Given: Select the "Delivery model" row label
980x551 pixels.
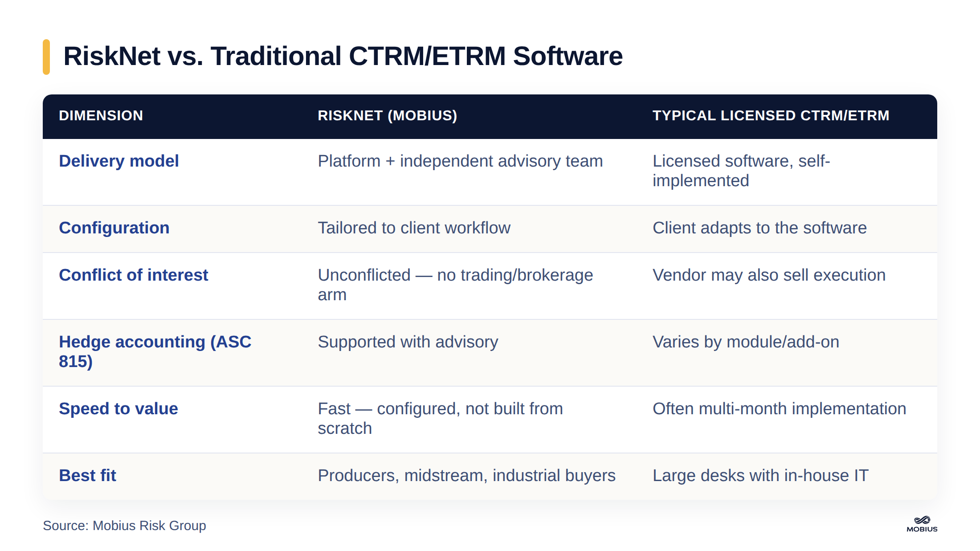Looking at the screenshot, I should [119, 161].
